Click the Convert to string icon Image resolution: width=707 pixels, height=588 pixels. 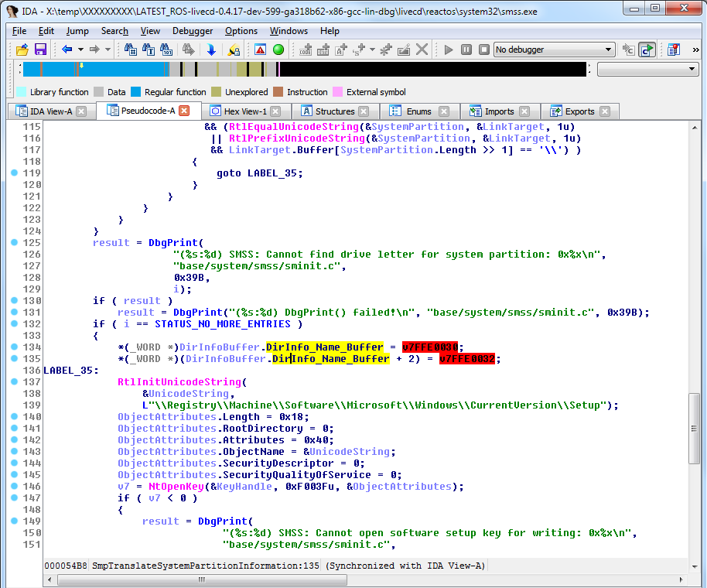341,50
